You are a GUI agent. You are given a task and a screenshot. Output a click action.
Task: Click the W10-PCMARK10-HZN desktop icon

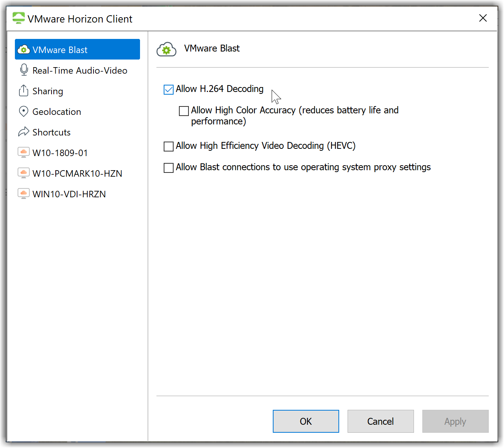24,173
